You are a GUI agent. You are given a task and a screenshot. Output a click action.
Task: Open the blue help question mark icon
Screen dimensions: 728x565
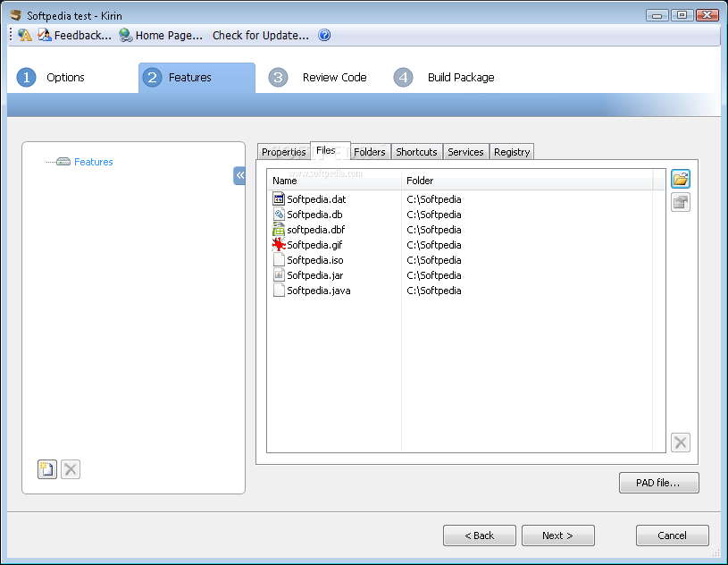click(324, 36)
